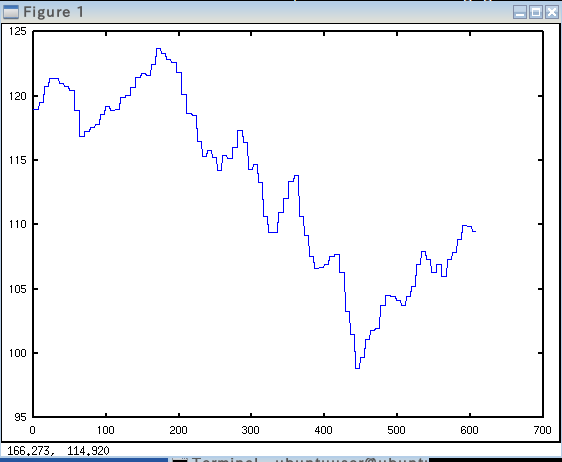Click the Figure 1 window menu icon
Viewport: 562px width, 462px height.
pos(11,12)
